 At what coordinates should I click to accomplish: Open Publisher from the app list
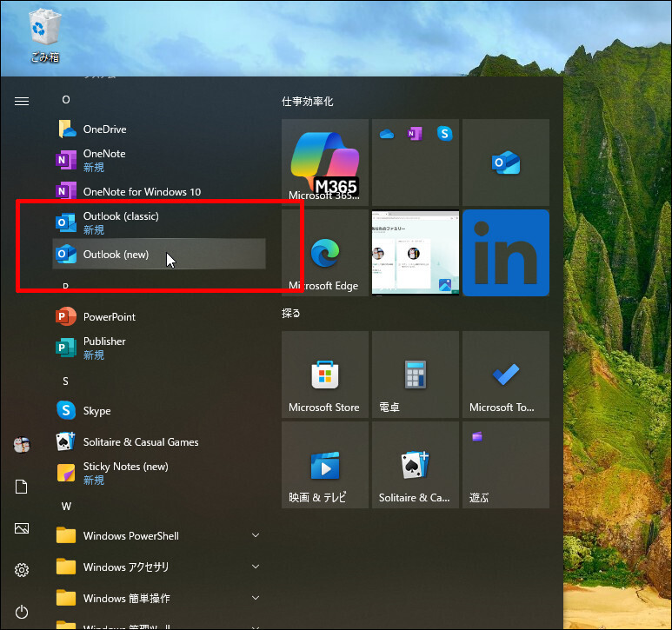tap(159, 348)
